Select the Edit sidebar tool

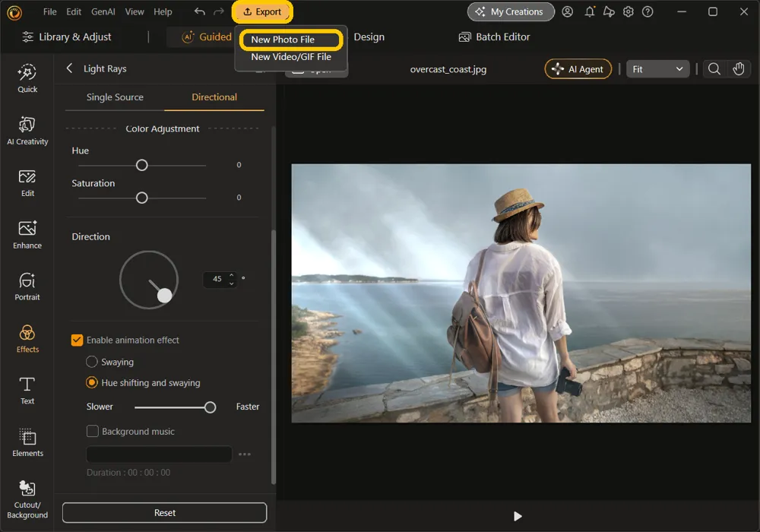tap(27, 182)
